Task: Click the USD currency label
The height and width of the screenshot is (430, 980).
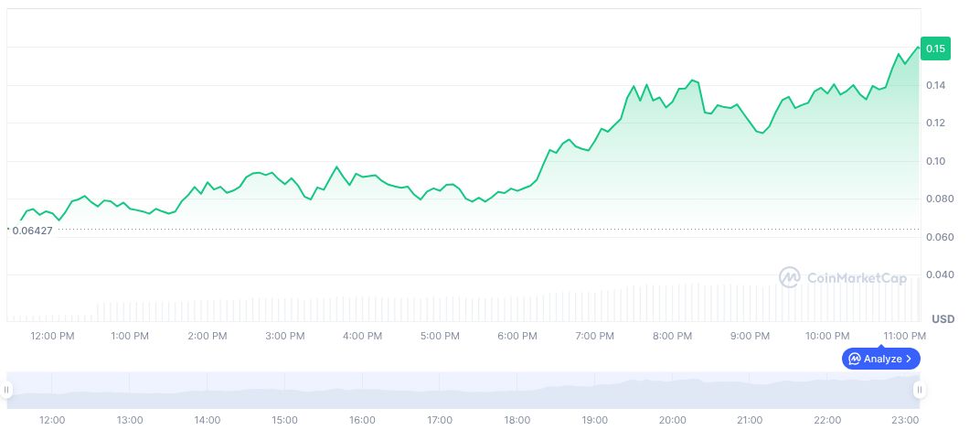Action: 943,319
